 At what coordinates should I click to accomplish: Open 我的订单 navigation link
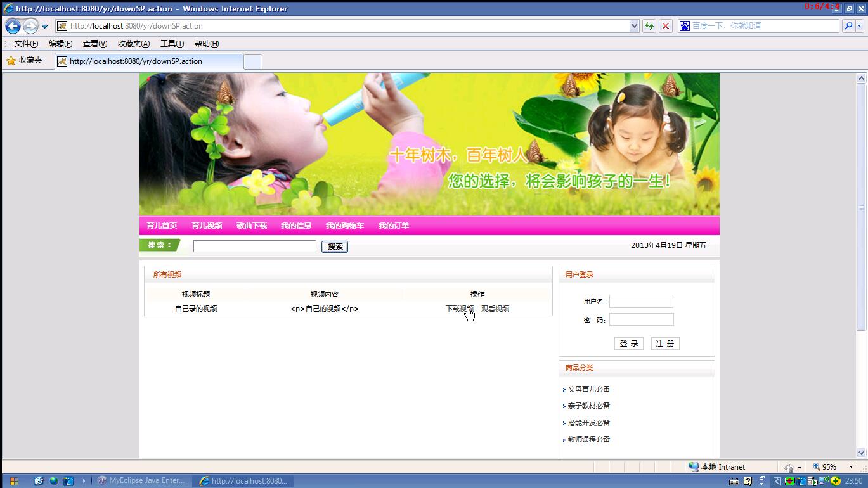394,226
